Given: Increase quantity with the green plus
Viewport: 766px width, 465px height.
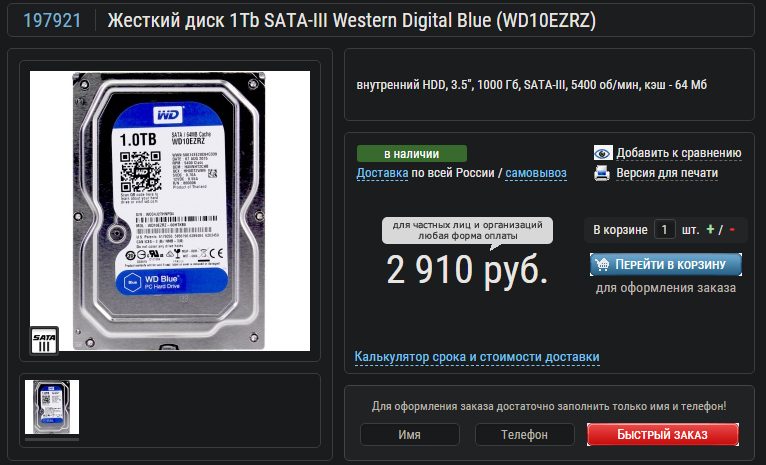Looking at the screenshot, I should point(710,229).
